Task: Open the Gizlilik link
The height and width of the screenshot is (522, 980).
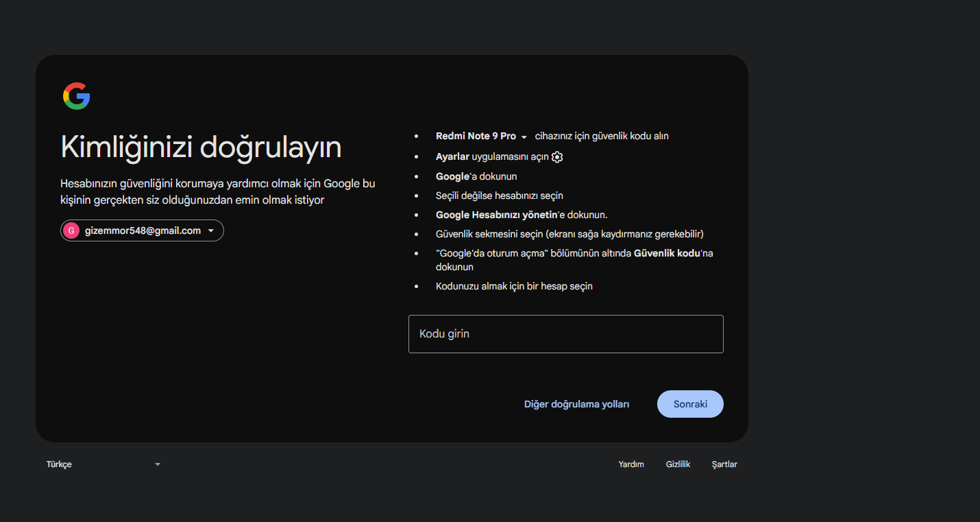Action: pyautogui.click(x=678, y=464)
